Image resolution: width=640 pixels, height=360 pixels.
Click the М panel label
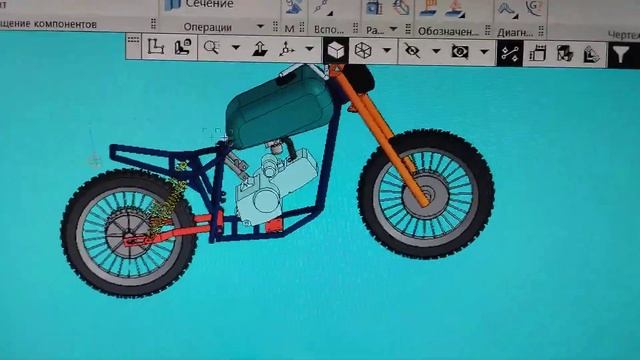tap(289, 29)
